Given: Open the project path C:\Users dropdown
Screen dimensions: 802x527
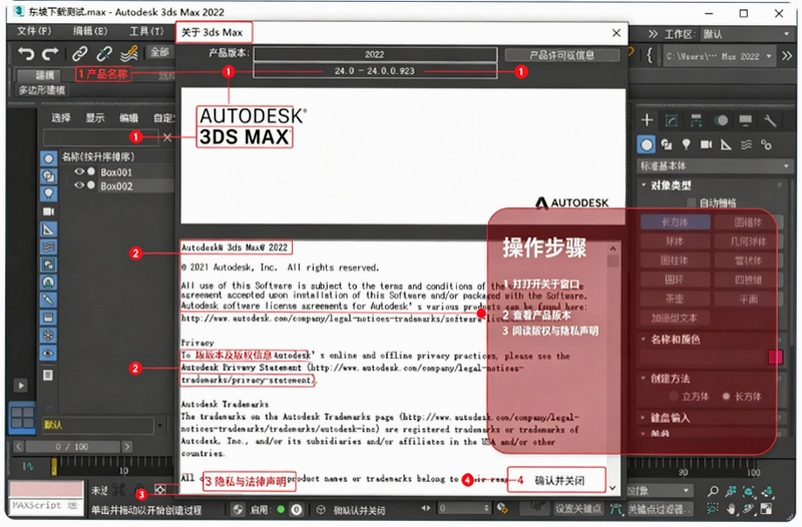Looking at the screenshot, I should click(x=718, y=56).
